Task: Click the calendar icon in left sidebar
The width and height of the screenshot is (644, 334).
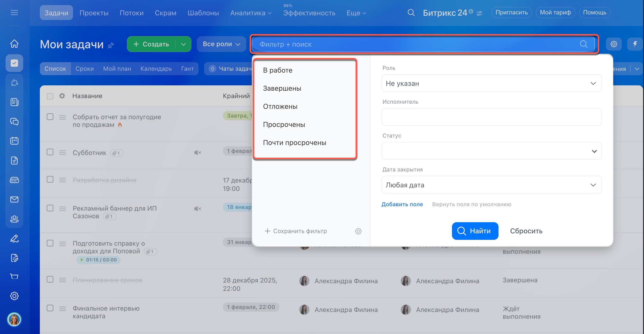Action: 14,141
